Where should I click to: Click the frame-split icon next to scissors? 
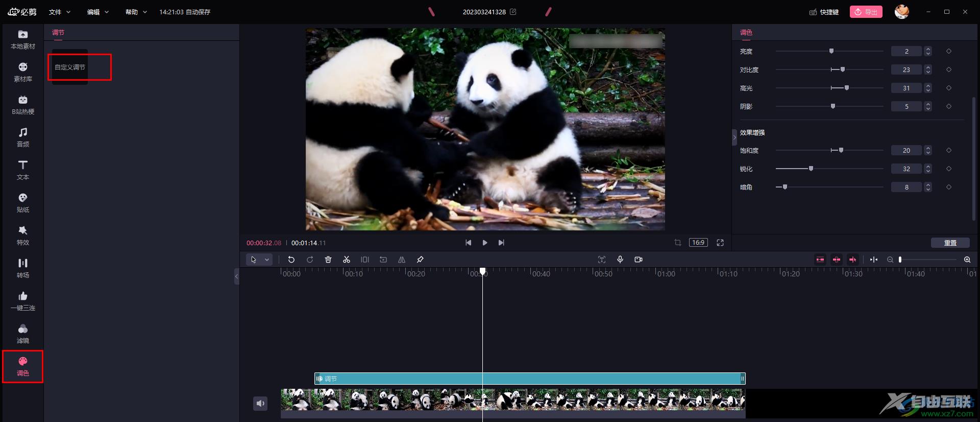click(x=365, y=260)
